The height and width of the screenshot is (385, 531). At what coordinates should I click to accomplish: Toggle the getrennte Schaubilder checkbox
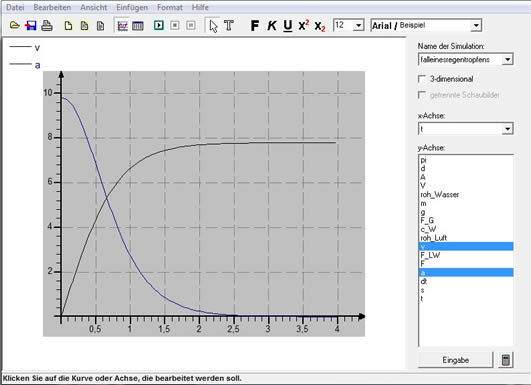tap(422, 95)
